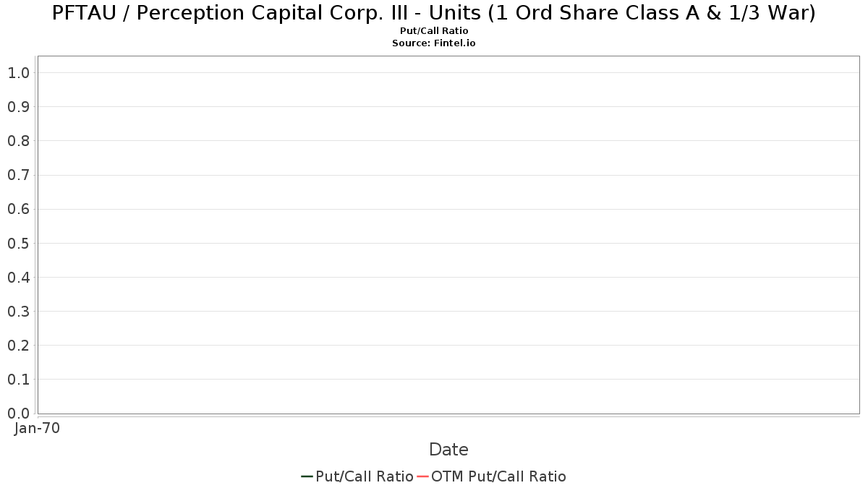Click the Jan-70 x-axis tick label
868x488 pixels.
(37, 428)
